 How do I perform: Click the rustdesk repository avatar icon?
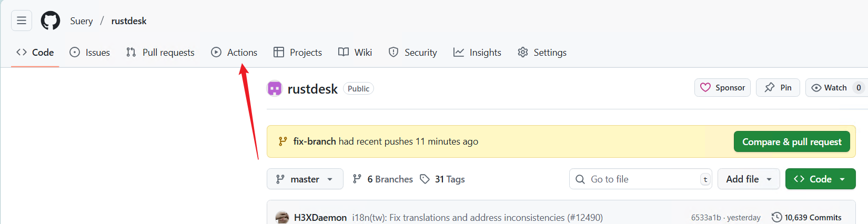(275, 88)
